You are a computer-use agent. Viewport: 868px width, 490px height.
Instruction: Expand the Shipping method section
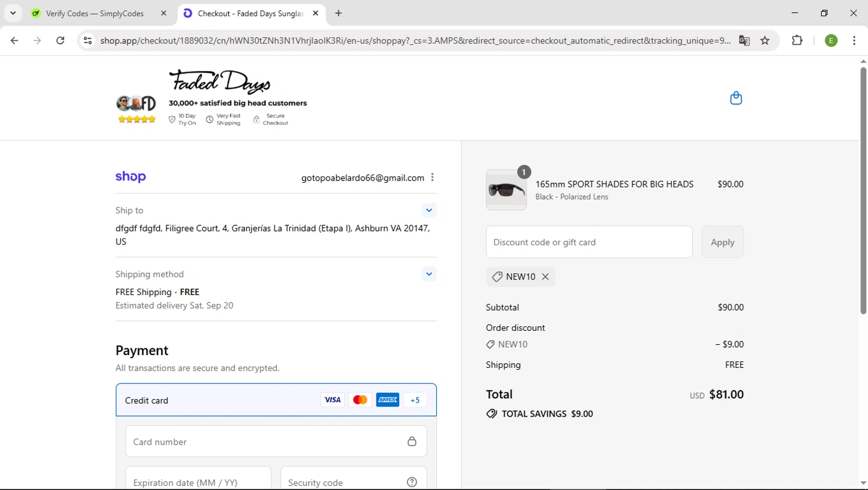coord(429,274)
